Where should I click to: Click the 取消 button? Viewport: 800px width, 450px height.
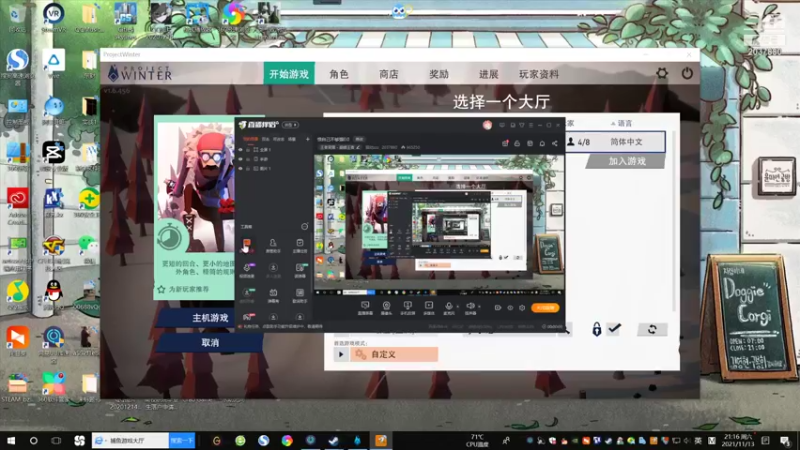click(x=210, y=343)
